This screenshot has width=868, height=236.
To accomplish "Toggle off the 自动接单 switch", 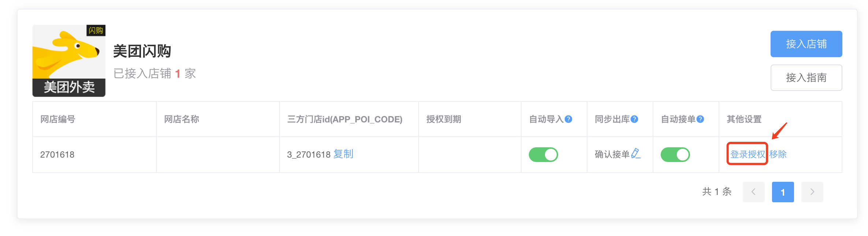I will coord(675,155).
